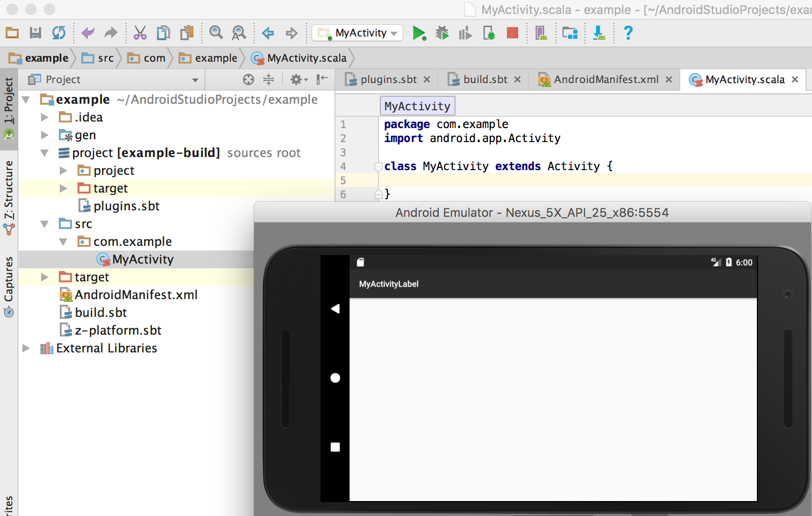The image size is (812, 516).
Task: Open Project panel settings gear
Action: pyautogui.click(x=297, y=79)
